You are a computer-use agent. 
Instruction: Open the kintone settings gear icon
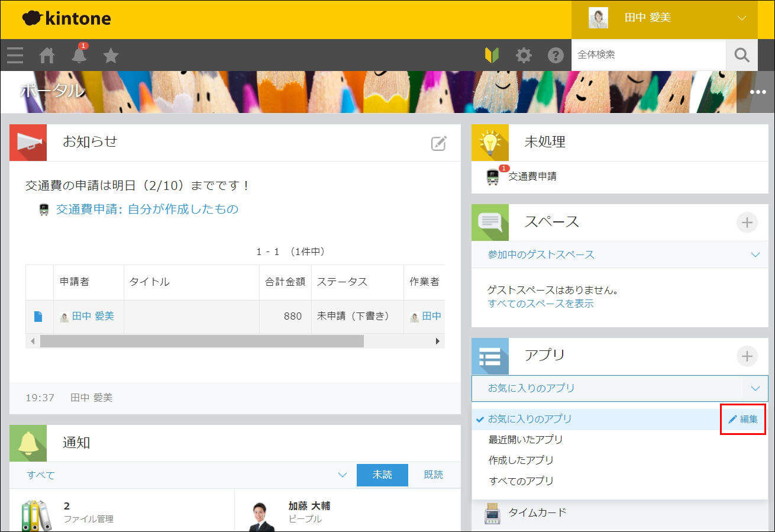523,55
